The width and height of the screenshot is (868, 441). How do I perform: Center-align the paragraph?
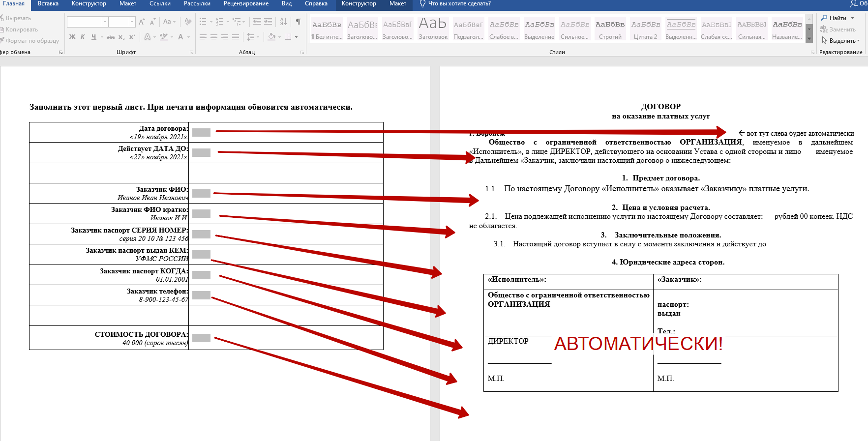pyautogui.click(x=214, y=37)
